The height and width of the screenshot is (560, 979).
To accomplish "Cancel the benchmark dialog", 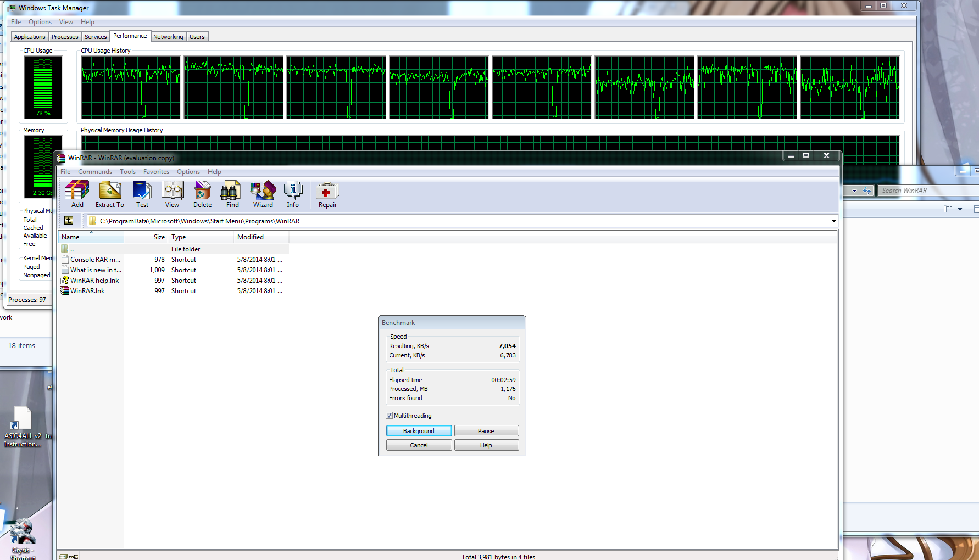I will click(x=419, y=445).
